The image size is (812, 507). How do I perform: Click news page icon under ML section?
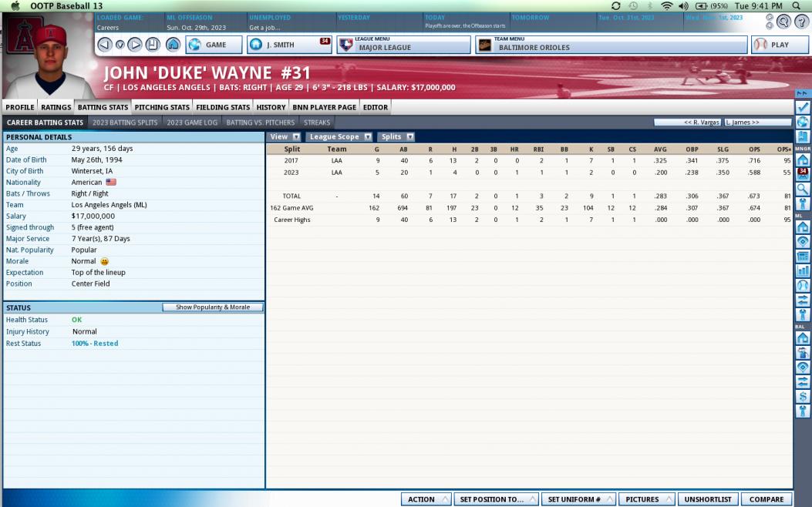click(802, 256)
